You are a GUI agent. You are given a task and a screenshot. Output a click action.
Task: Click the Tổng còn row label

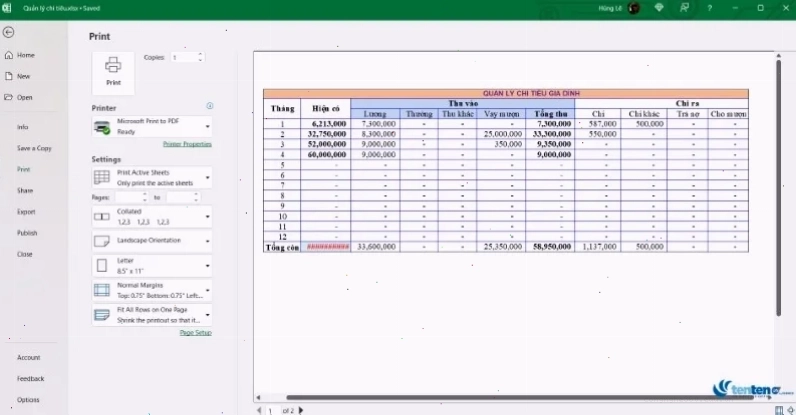[282, 247]
